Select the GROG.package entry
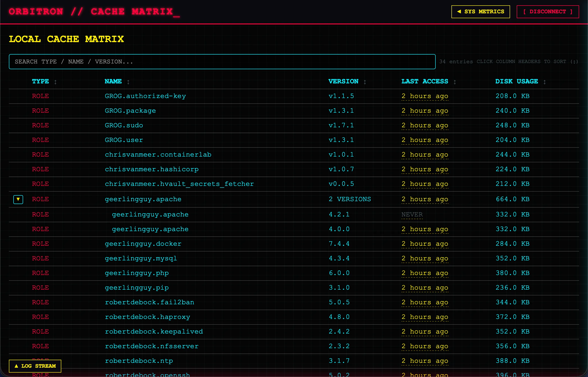The image size is (588, 377). (130, 111)
